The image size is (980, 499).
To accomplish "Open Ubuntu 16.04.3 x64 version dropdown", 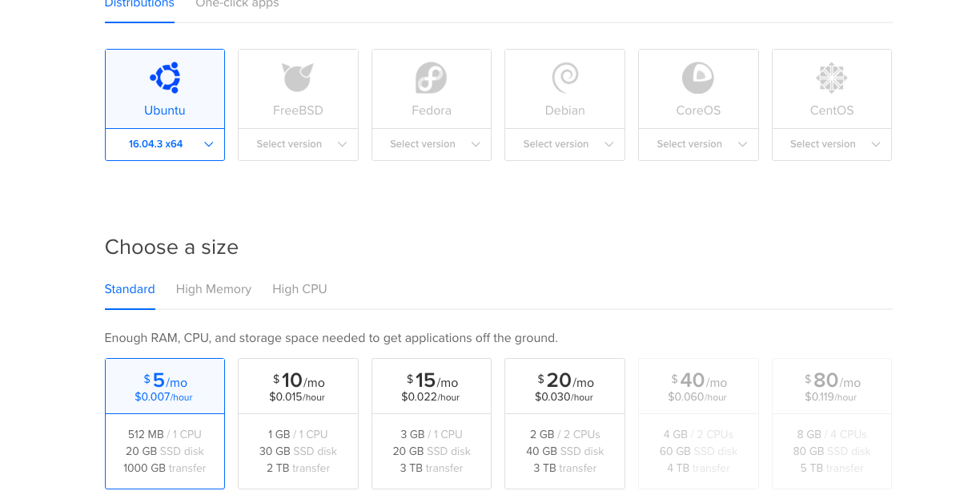I will (165, 144).
